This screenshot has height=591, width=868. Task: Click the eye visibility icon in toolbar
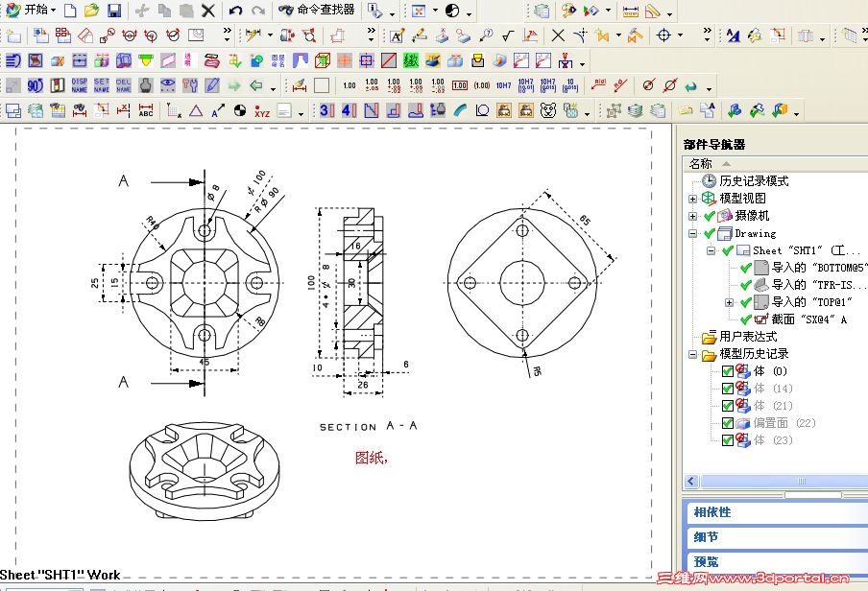(x=167, y=85)
